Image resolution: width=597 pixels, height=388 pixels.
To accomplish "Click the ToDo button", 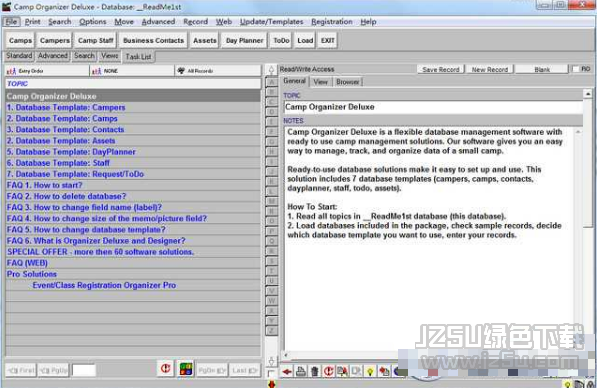I will (x=281, y=40).
